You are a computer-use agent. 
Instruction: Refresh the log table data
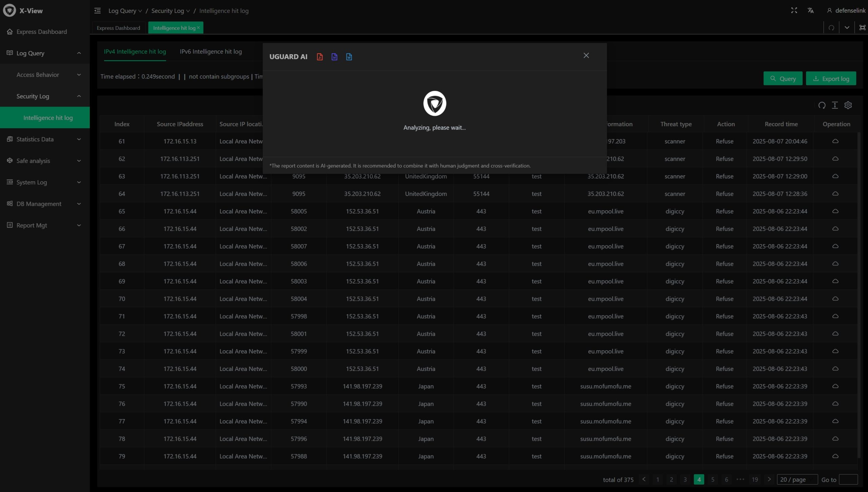(x=822, y=105)
